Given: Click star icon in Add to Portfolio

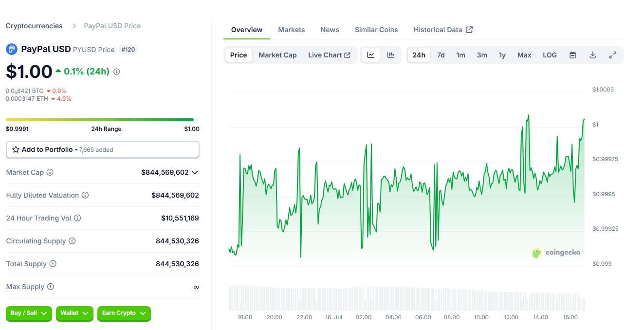Looking at the screenshot, I should (x=16, y=149).
